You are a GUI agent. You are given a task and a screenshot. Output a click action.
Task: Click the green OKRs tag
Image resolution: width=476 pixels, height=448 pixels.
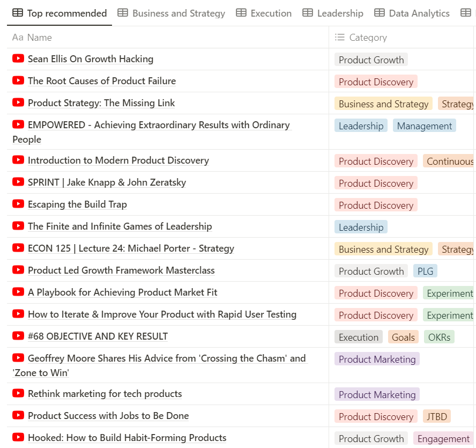(439, 337)
